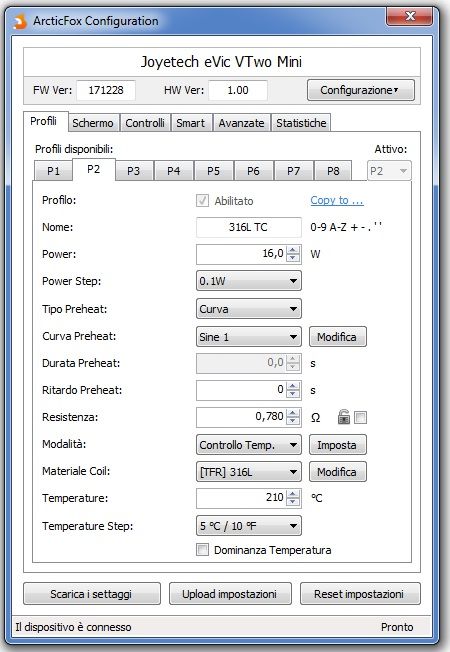Toggle the resistance lock checkbox
The width and height of the screenshot is (450, 652).
[361, 417]
